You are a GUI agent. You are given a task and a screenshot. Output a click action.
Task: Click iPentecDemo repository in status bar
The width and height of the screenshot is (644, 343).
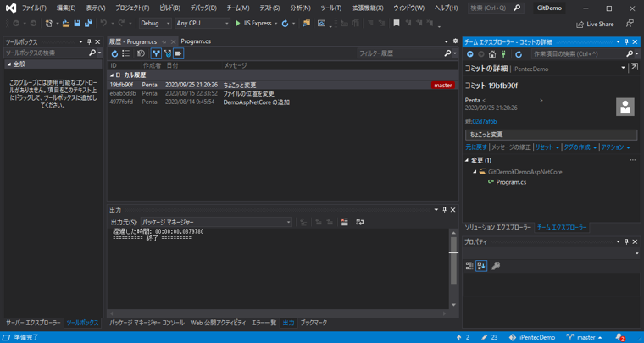(532, 337)
